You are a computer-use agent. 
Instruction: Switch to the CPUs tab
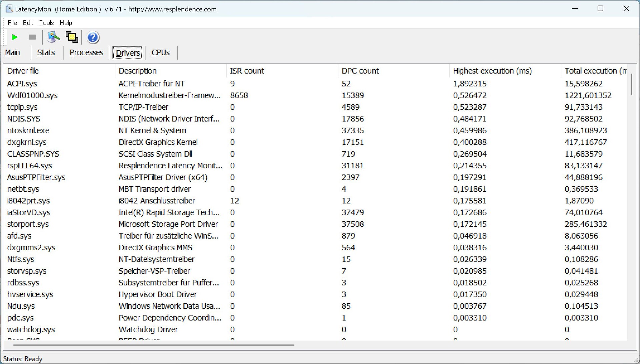coord(160,53)
